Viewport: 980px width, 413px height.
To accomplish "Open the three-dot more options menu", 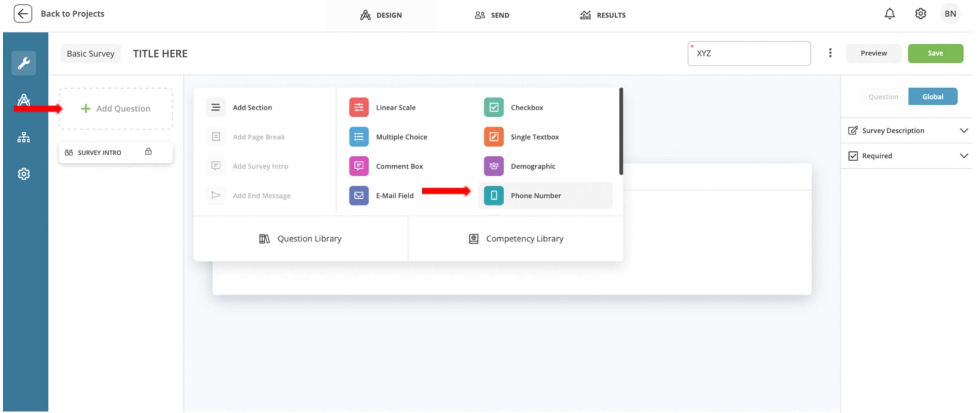I will pyautogui.click(x=830, y=53).
